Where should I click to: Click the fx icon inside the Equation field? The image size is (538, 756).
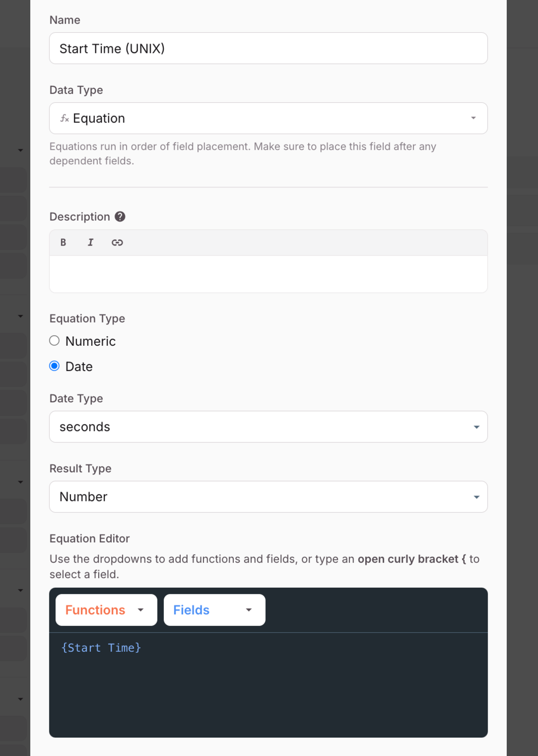64,118
